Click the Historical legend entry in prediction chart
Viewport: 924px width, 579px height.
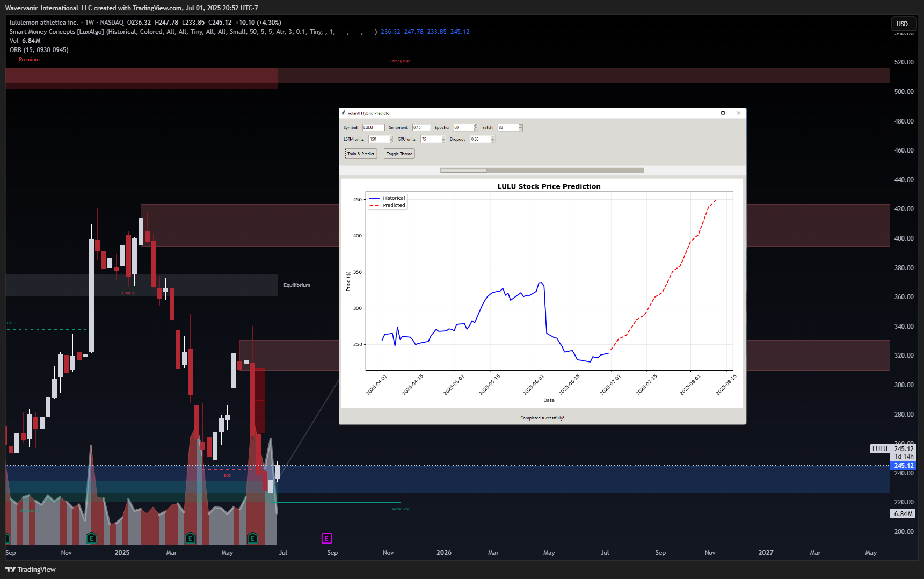[x=387, y=198]
